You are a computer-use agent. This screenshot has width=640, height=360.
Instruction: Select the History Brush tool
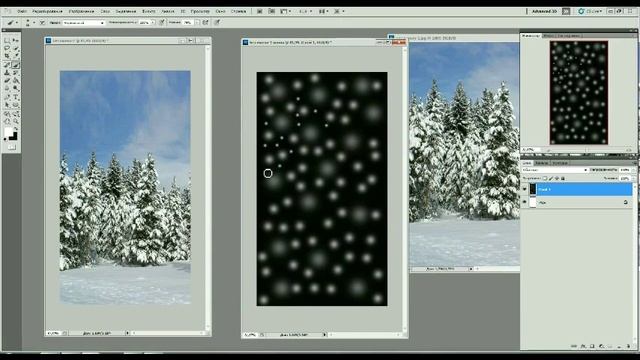tap(16, 73)
